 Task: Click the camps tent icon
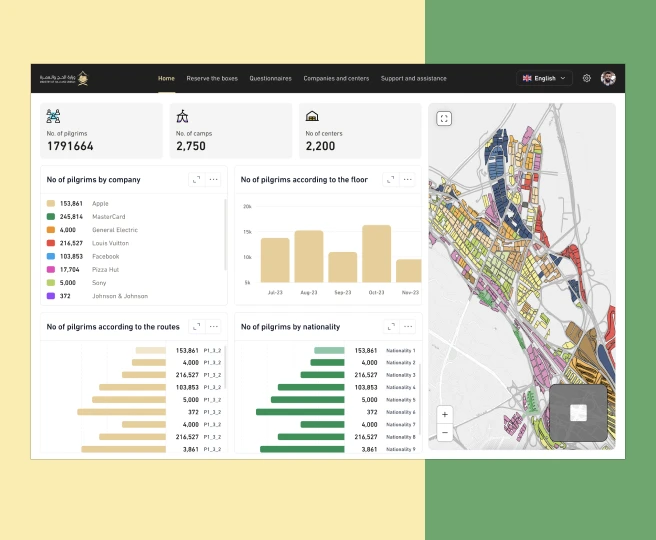pyautogui.click(x=182, y=116)
